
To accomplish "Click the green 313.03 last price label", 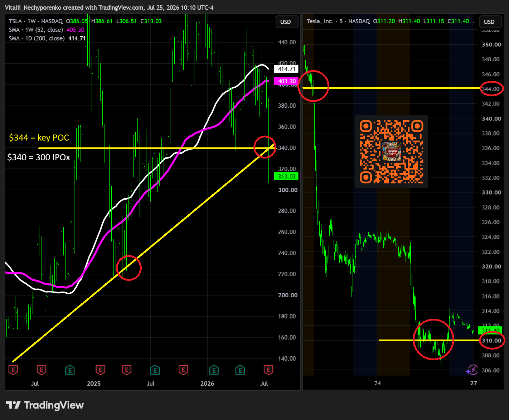I will pos(286,176).
